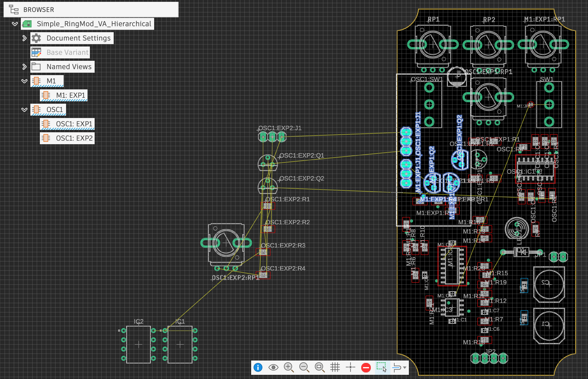This screenshot has height=379, width=588.
Task: Collapse the OSC1 module node
Action: pos(24,110)
